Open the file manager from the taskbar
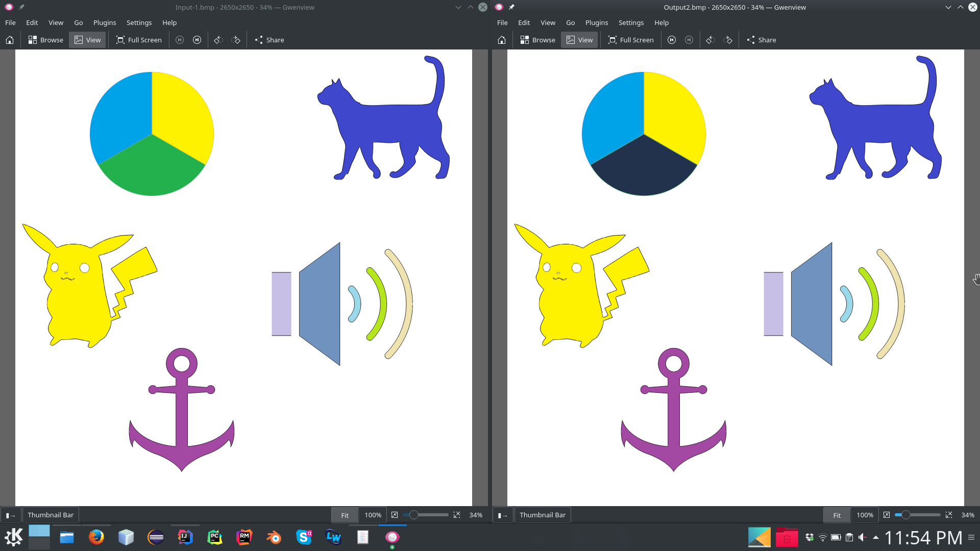Screen dimensions: 980x551 tap(66, 537)
